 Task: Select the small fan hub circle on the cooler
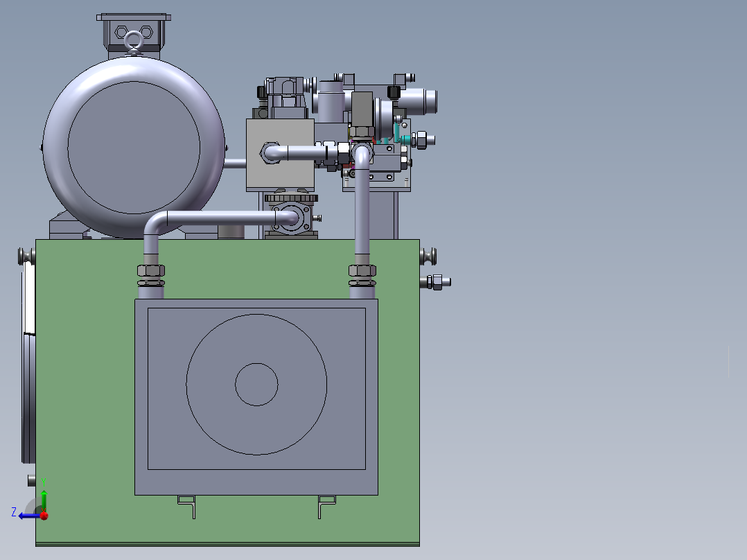(x=256, y=385)
